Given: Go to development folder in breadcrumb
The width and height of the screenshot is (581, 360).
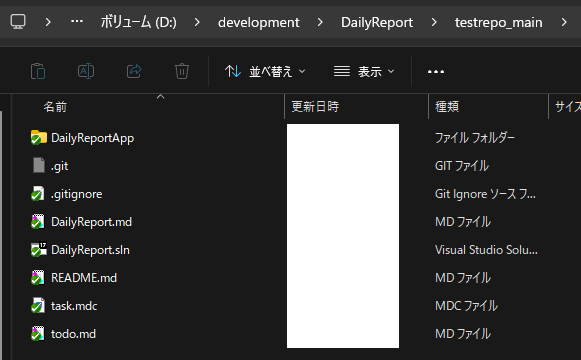Looking at the screenshot, I should 259,23.
